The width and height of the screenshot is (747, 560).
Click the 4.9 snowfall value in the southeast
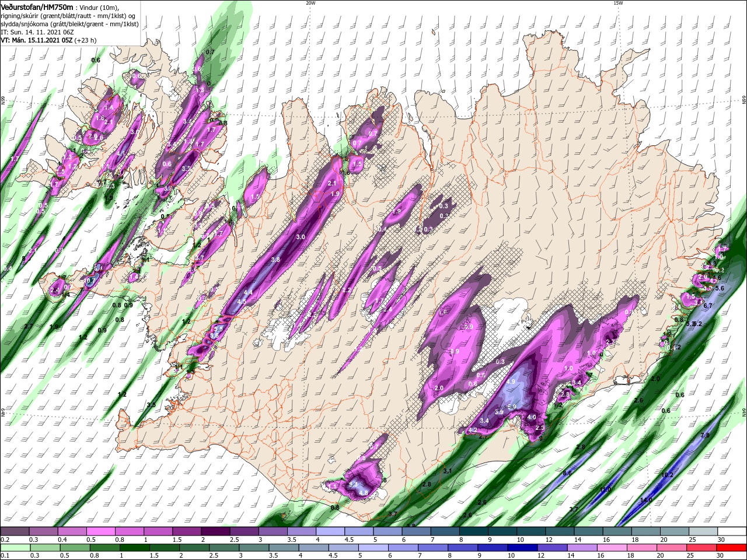511,381
